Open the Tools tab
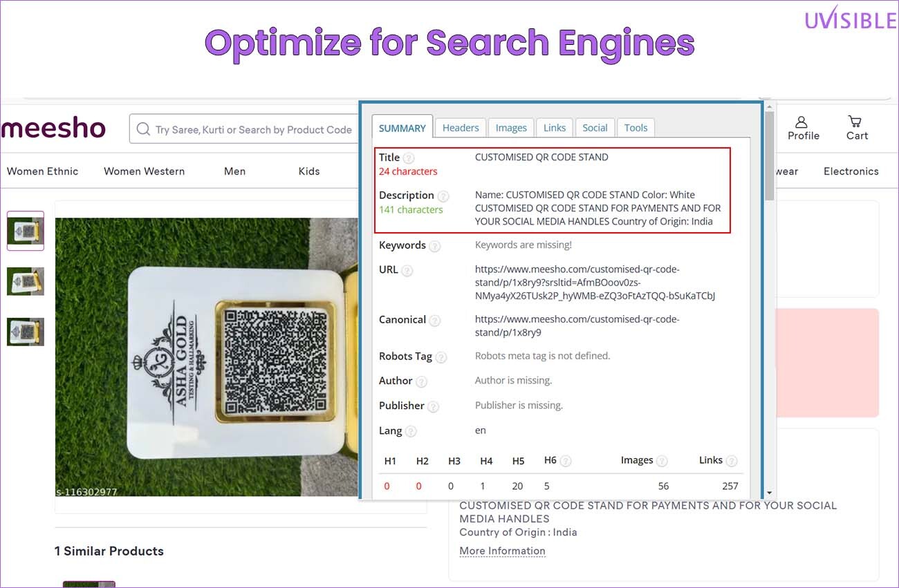Viewport: 899px width, 588px height. pyautogui.click(x=636, y=128)
